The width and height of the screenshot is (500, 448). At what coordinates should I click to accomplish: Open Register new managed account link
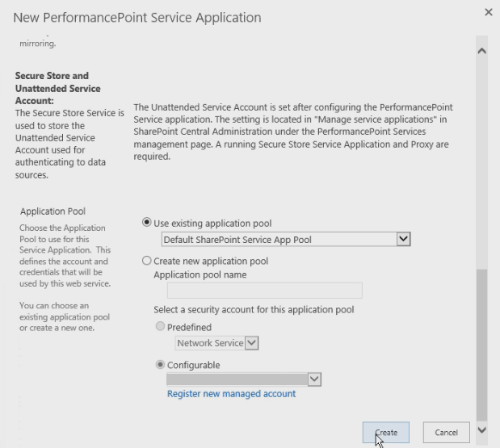click(232, 394)
